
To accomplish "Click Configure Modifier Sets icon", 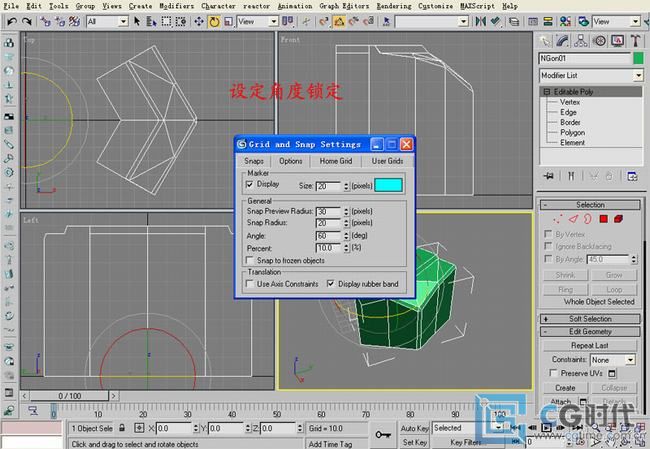I will coord(632,176).
